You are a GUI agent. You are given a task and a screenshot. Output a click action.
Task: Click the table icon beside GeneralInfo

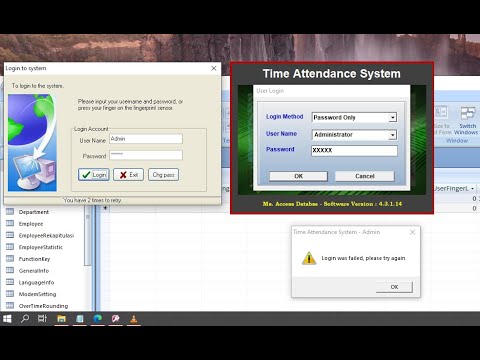tap(10, 270)
